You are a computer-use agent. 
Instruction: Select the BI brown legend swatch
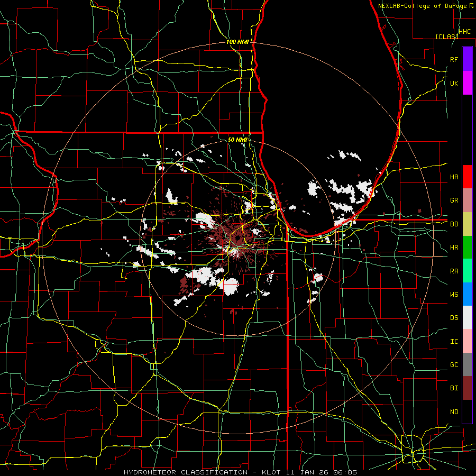(x=467, y=388)
